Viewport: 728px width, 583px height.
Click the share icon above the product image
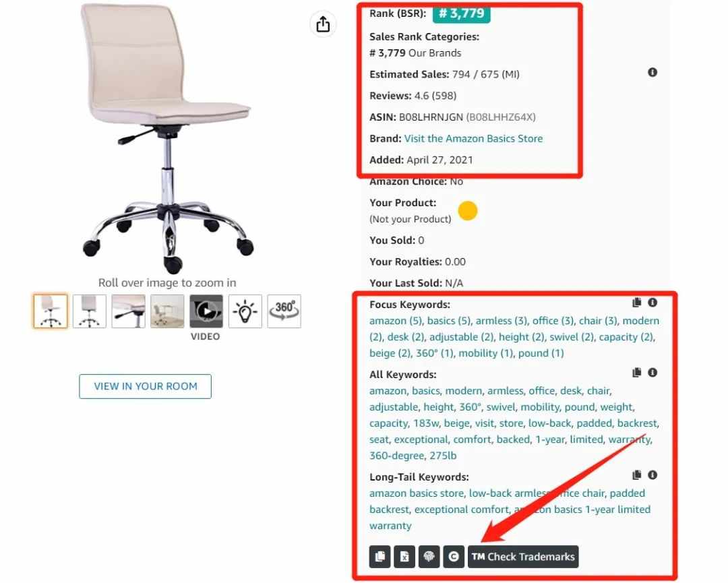(x=323, y=24)
